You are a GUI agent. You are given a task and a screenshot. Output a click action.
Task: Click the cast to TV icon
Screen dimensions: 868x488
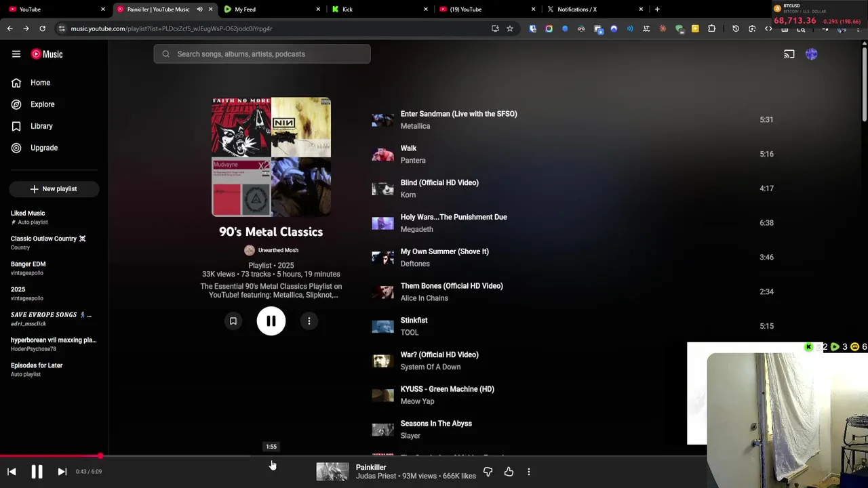click(x=789, y=54)
